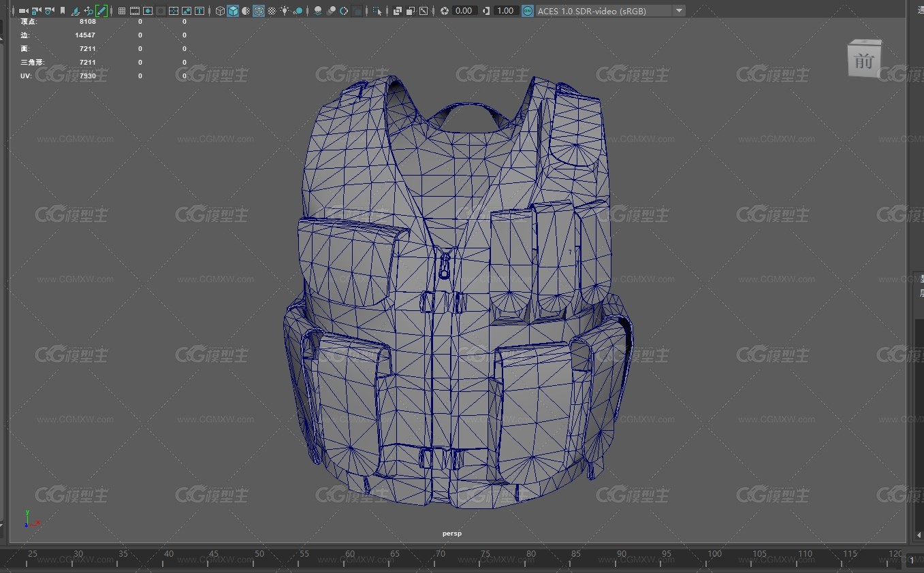The width and height of the screenshot is (924, 573).
Task: Toggle the View Transform ON button
Action: coord(528,11)
